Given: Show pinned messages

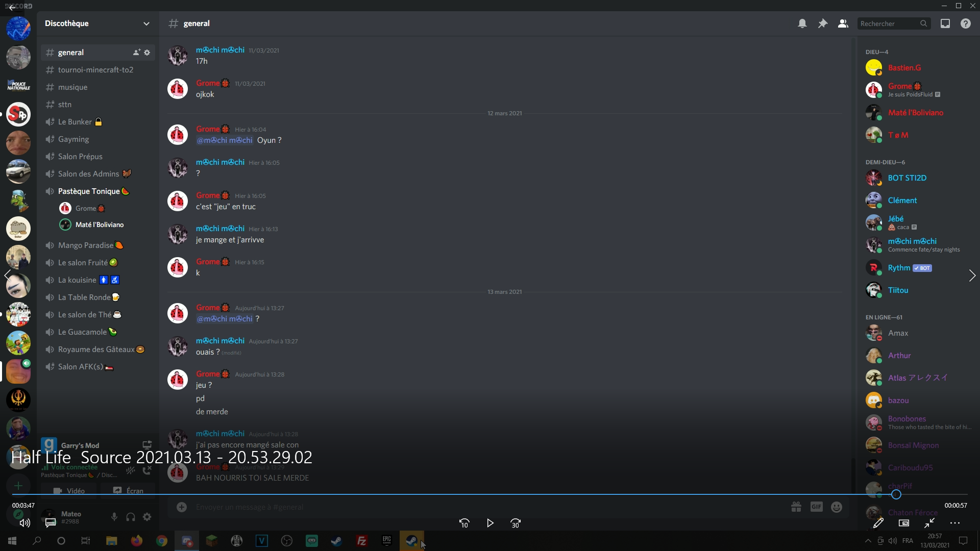Looking at the screenshot, I should 823,23.
